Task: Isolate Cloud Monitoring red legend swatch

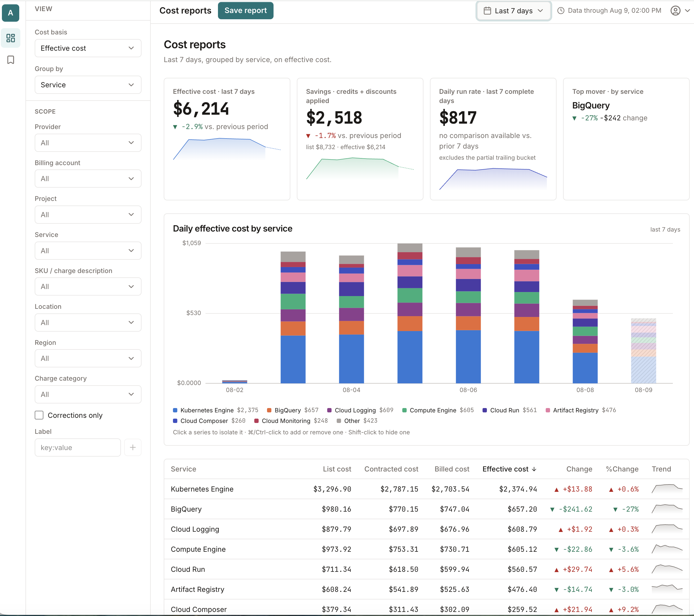Action: tap(256, 421)
